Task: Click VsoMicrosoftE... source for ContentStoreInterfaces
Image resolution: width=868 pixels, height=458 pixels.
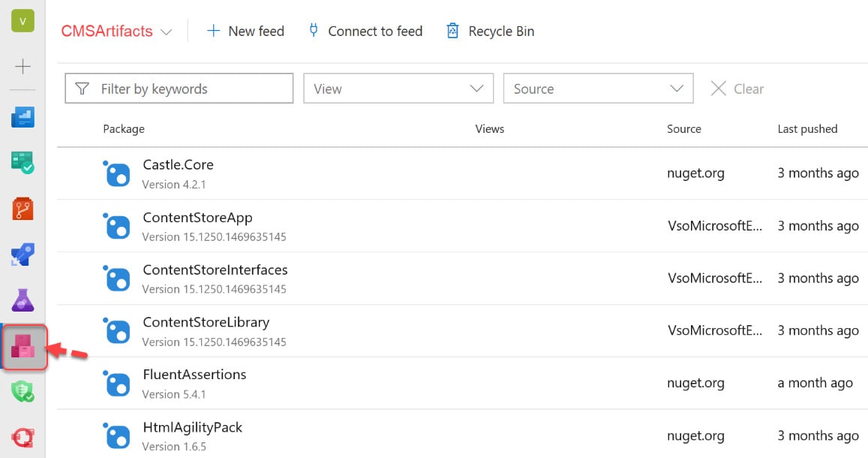Action: coord(715,278)
